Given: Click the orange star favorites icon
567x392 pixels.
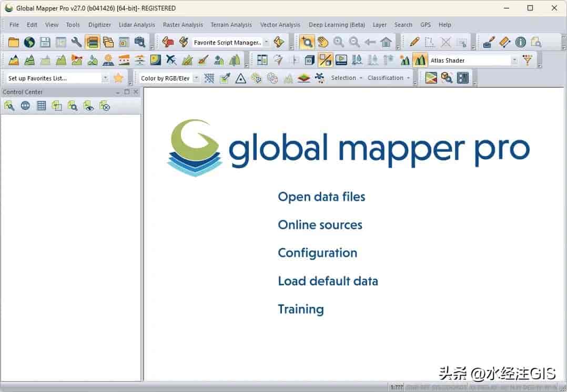Looking at the screenshot, I should 118,78.
